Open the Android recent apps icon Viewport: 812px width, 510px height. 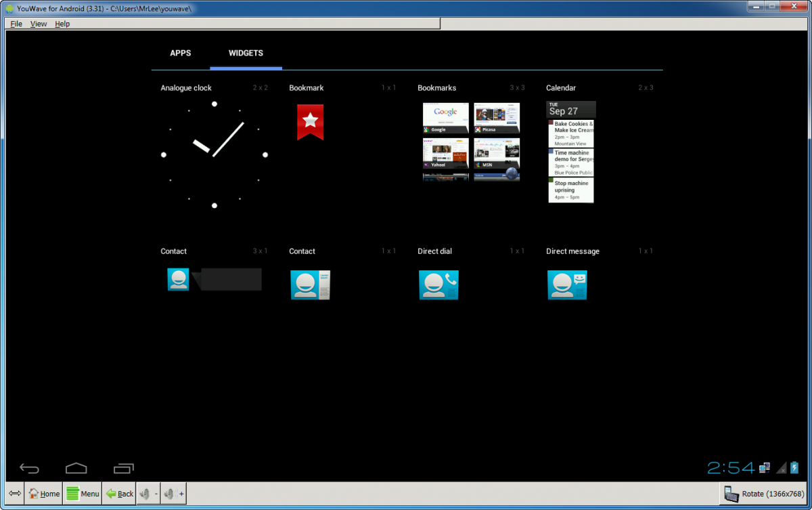[x=124, y=468]
